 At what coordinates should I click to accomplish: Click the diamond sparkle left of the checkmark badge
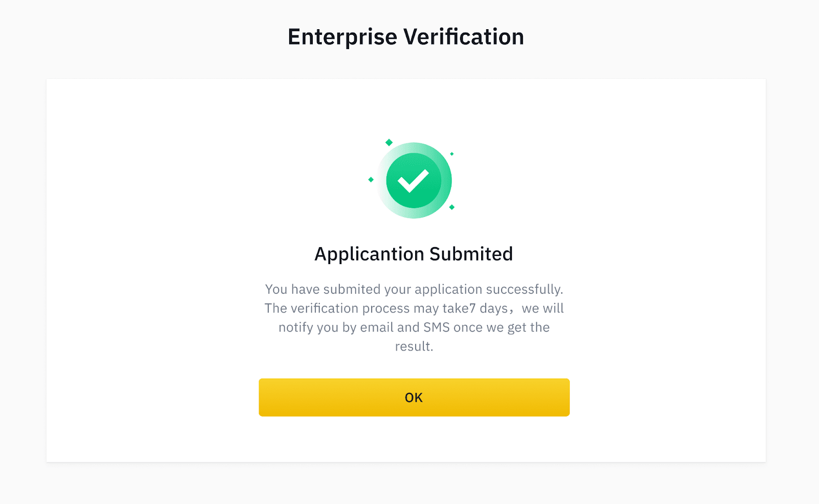(x=371, y=180)
